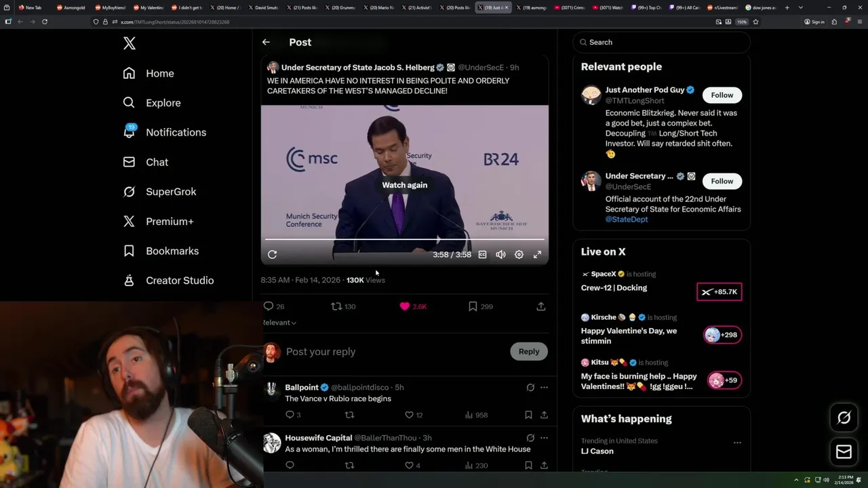The image size is (868, 488).
Task: Open the @StateDept link
Action: (x=627, y=220)
